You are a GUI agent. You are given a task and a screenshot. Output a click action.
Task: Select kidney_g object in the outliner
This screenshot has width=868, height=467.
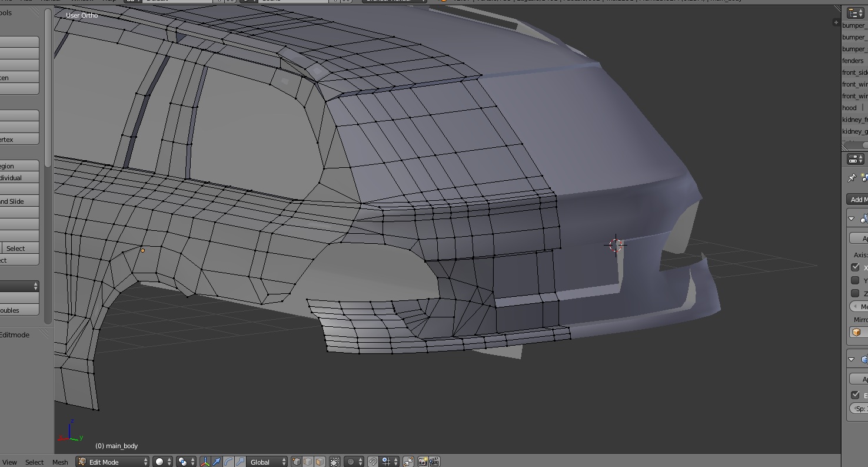[x=854, y=131]
